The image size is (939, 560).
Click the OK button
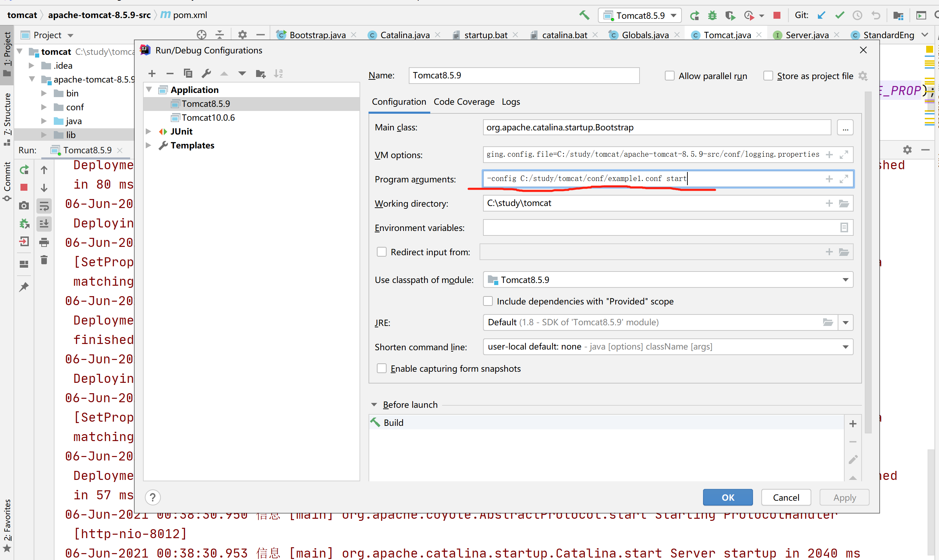click(x=727, y=497)
